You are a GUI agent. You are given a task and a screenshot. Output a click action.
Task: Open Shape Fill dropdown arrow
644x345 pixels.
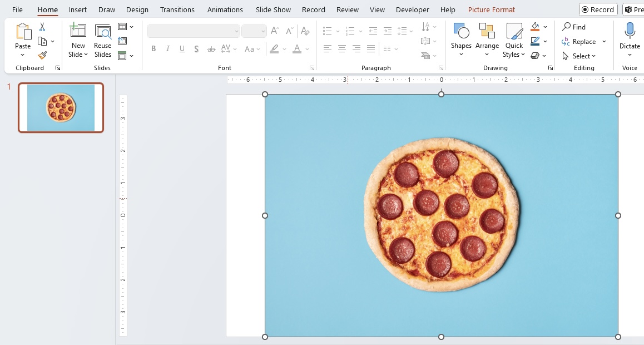545,27
